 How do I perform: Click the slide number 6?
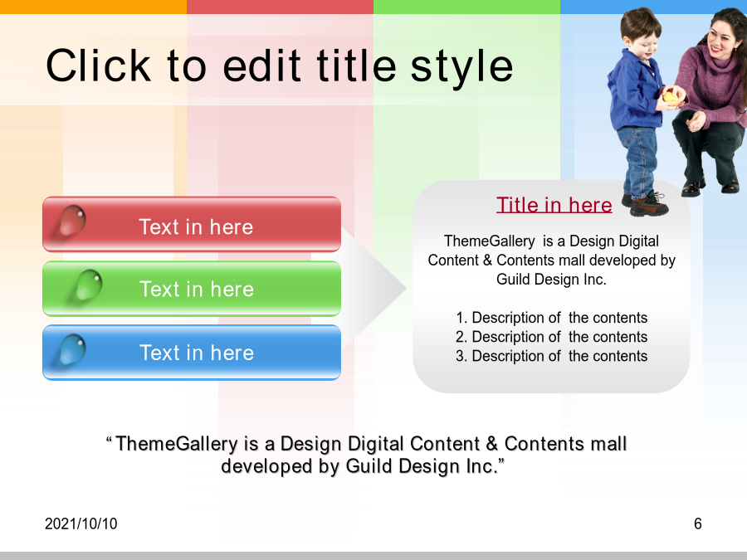coord(697,523)
